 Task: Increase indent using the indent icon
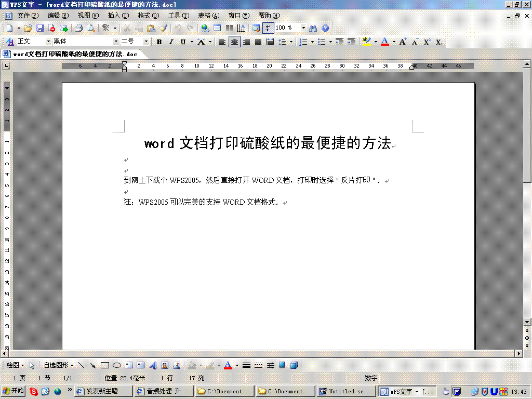pos(352,42)
